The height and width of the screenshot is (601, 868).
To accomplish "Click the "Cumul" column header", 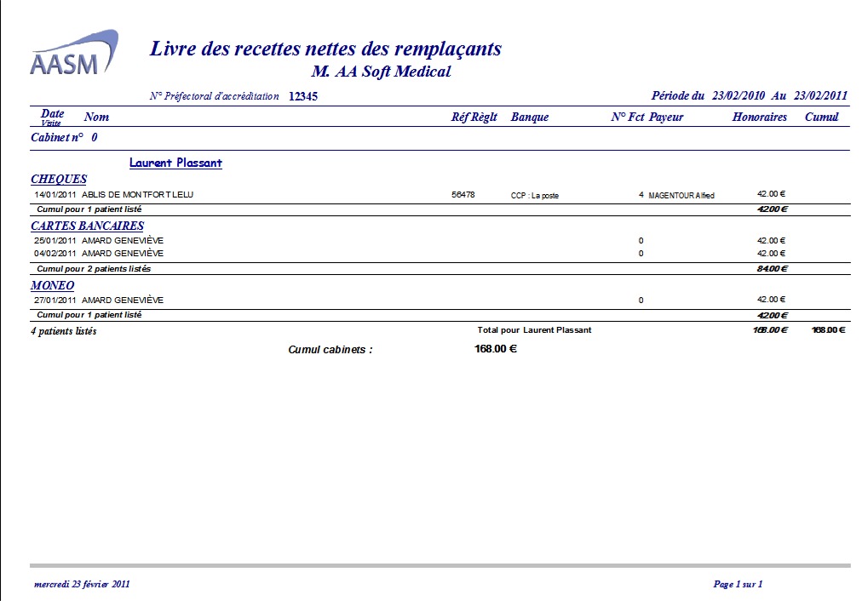I will (821, 117).
